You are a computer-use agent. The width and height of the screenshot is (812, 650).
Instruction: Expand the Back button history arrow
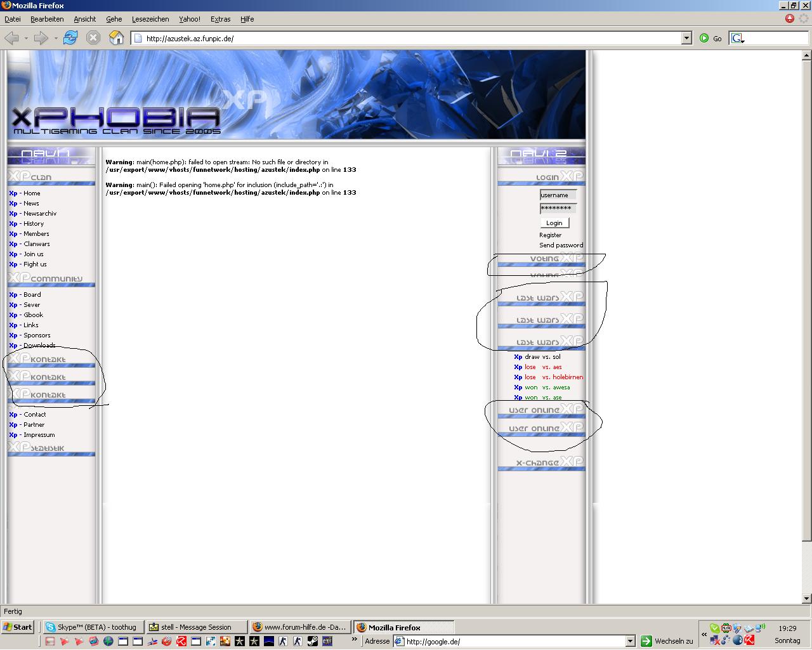[26, 38]
